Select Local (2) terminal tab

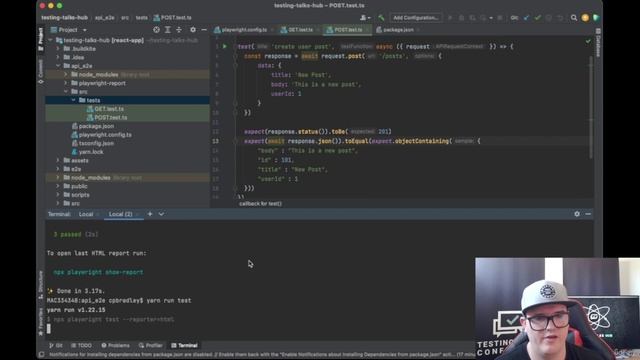point(120,214)
